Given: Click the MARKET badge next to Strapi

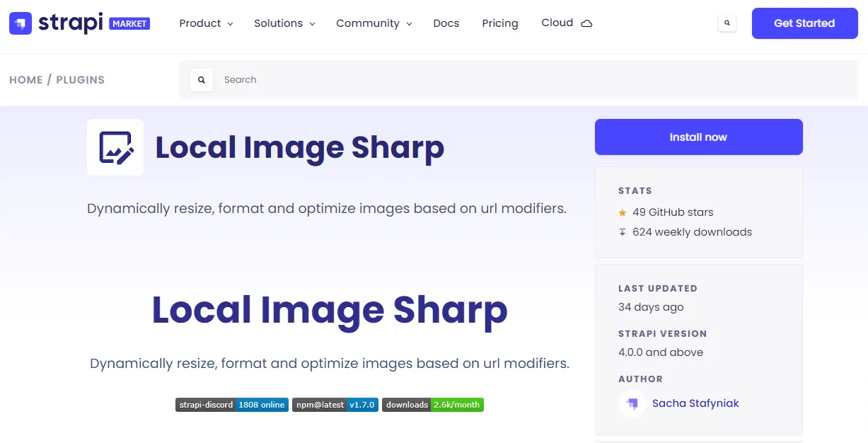Looking at the screenshot, I should click(x=129, y=23).
